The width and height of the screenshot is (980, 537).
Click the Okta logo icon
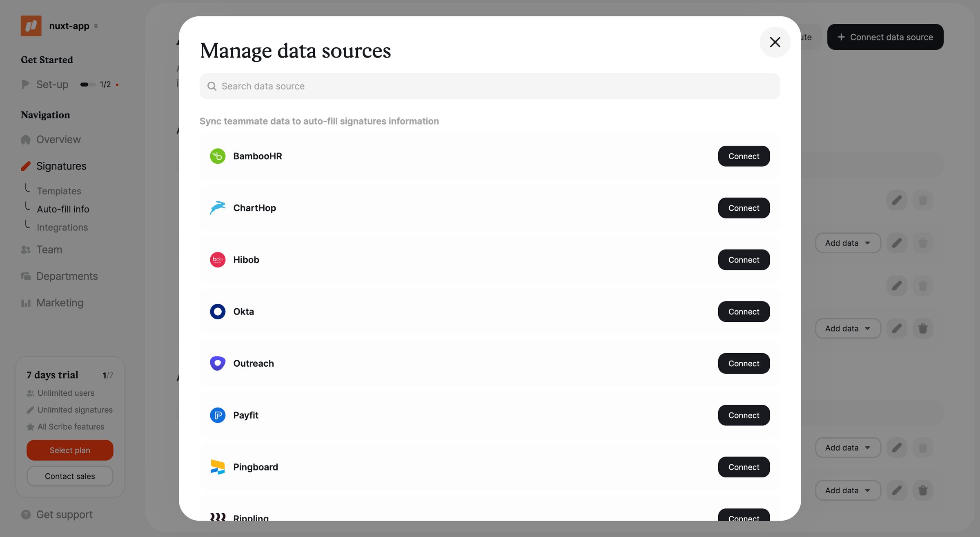tap(218, 312)
